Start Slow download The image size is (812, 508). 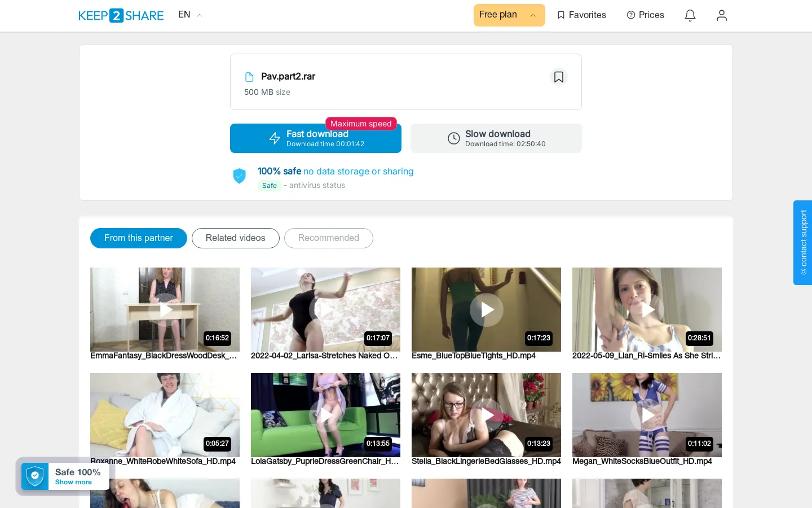click(x=496, y=138)
